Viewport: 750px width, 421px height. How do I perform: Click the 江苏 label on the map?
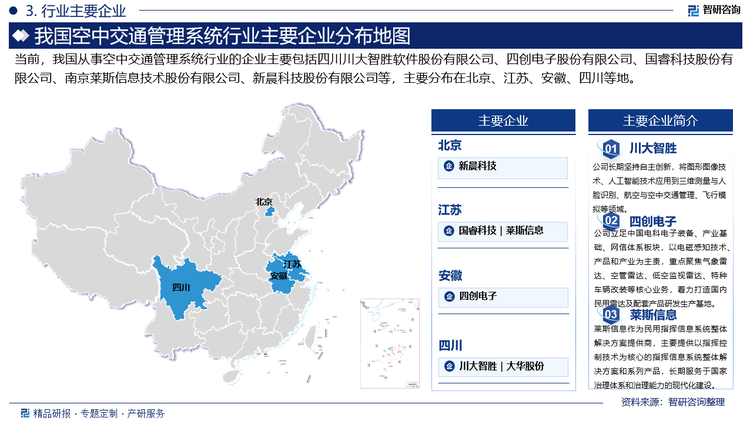click(x=292, y=264)
